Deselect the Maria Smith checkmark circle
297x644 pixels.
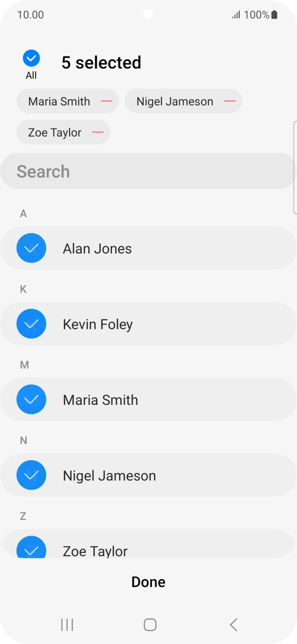pos(31,400)
